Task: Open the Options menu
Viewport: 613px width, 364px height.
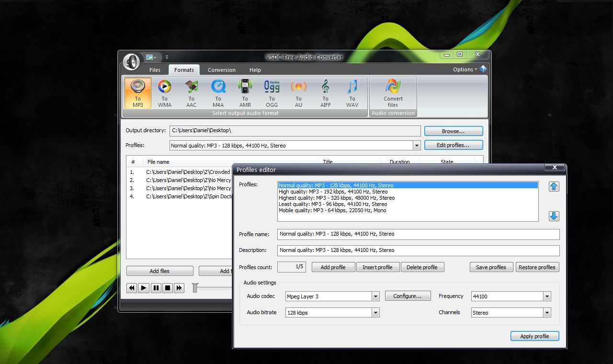Action: coord(465,69)
